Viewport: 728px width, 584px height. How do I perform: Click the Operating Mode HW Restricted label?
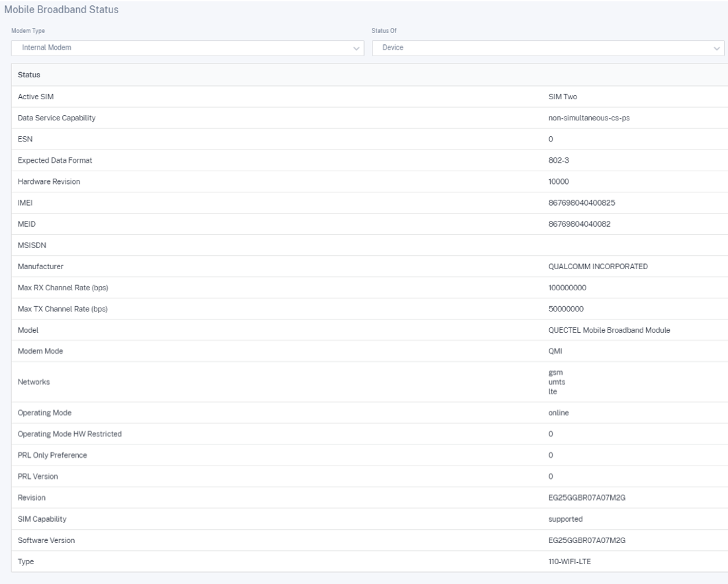69,434
